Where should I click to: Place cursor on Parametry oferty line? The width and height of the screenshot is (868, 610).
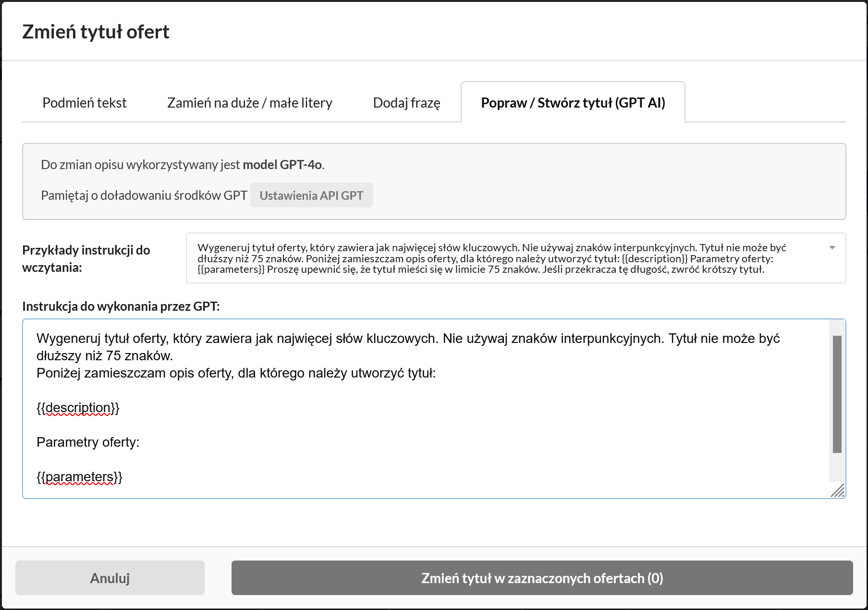(88, 442)
